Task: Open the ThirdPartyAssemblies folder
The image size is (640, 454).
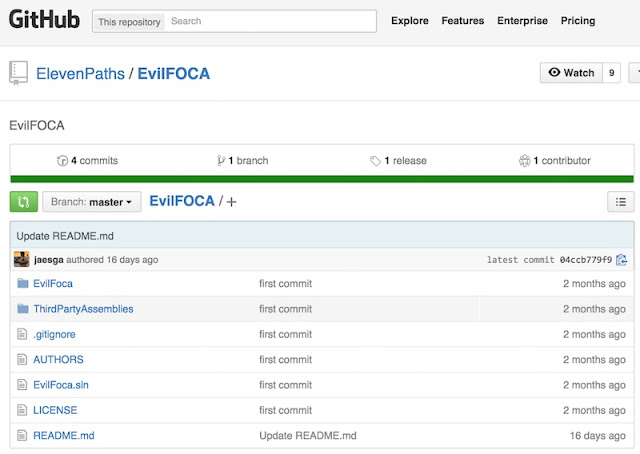Action: tap(83, 309)
